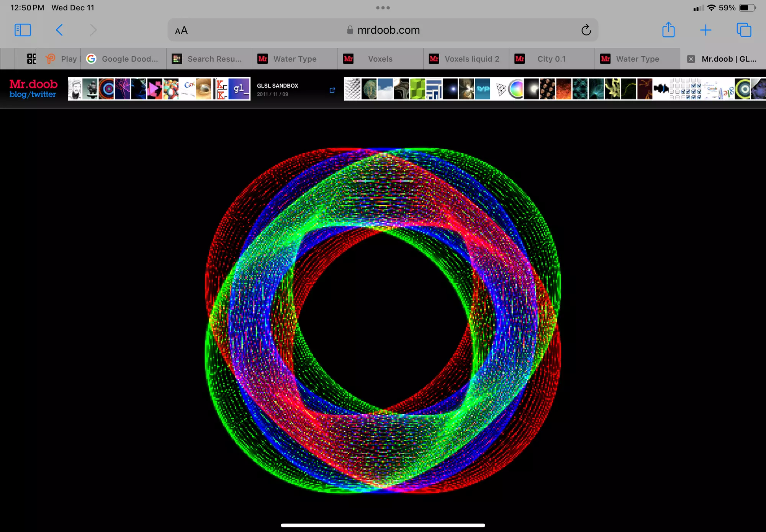
Task: Toggle the Safari sidebar panel
Action: 23,30
